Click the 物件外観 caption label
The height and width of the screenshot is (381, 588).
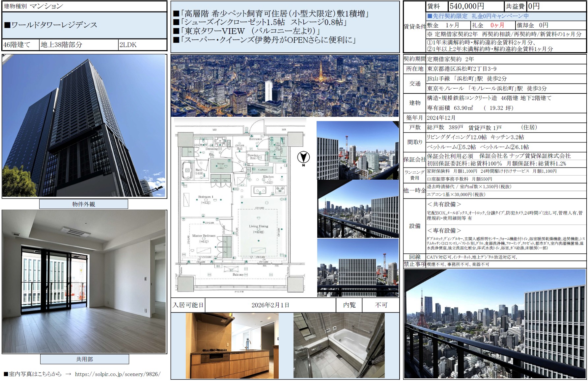(x=84, y=204)
